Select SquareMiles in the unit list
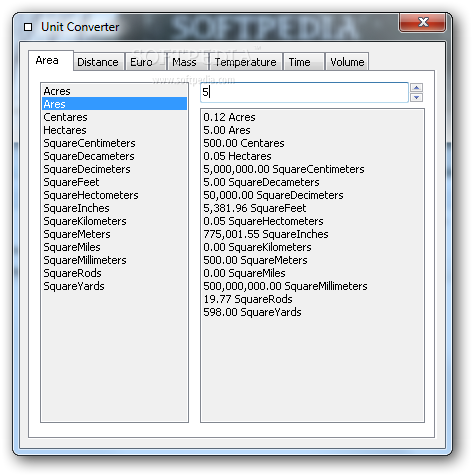This screenshot has width=473, height=476. point(114,247)
